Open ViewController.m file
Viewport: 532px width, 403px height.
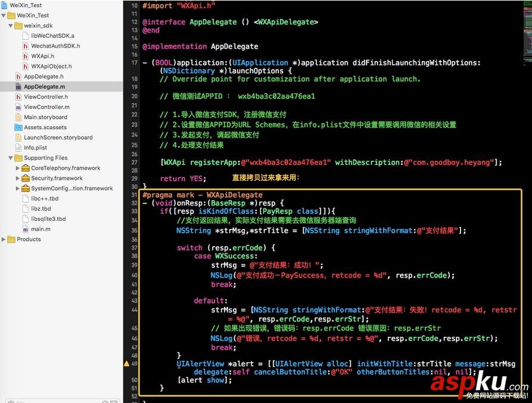click(x=46, y=107)
